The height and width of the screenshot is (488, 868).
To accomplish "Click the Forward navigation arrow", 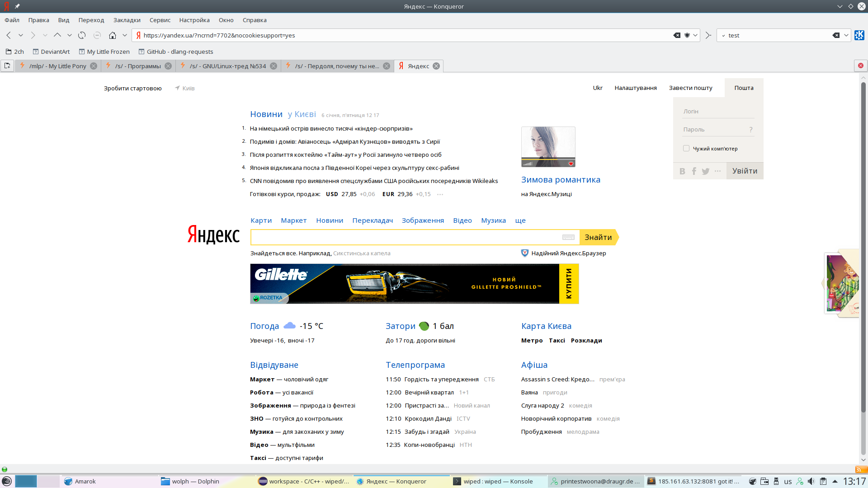I will [x=33, y=35].
